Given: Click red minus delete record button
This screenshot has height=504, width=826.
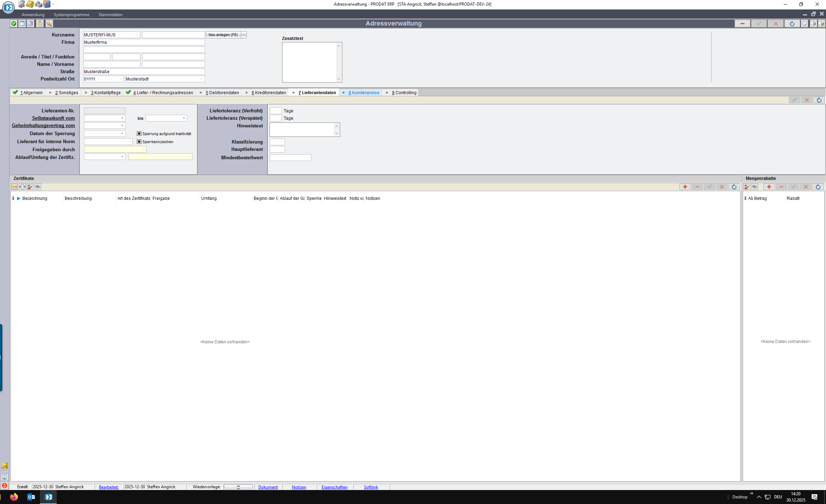Looking at the screenshot, I should coord(742,23).
